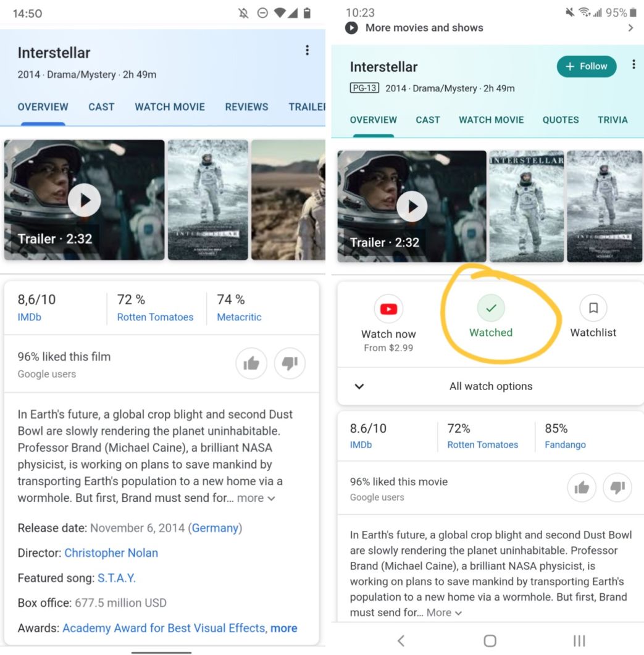Open the WATCH MOVIE tab on the 10:23 screen
The height and width of the screenshot is (655, 644).
pyautogui.click(x=491, y=120)
